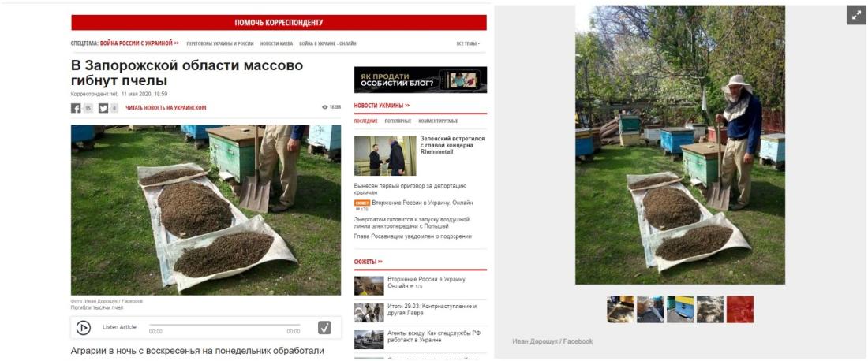This screenshot has width=868, height=361.
Task: Select the first gallery thumbnail
Action: click(x=620, y=310)
